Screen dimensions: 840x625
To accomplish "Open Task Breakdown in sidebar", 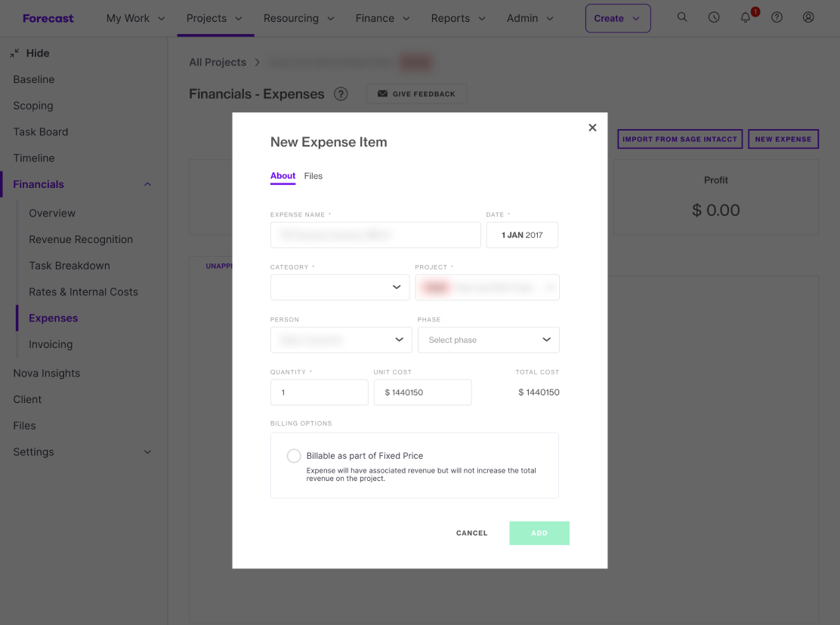I will [69, 266].
